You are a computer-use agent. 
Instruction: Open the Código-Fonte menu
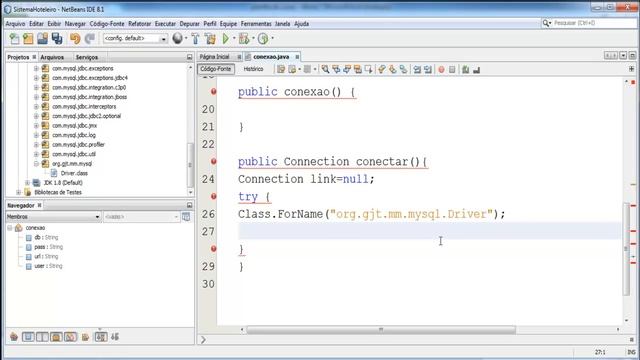coord(107,24)
